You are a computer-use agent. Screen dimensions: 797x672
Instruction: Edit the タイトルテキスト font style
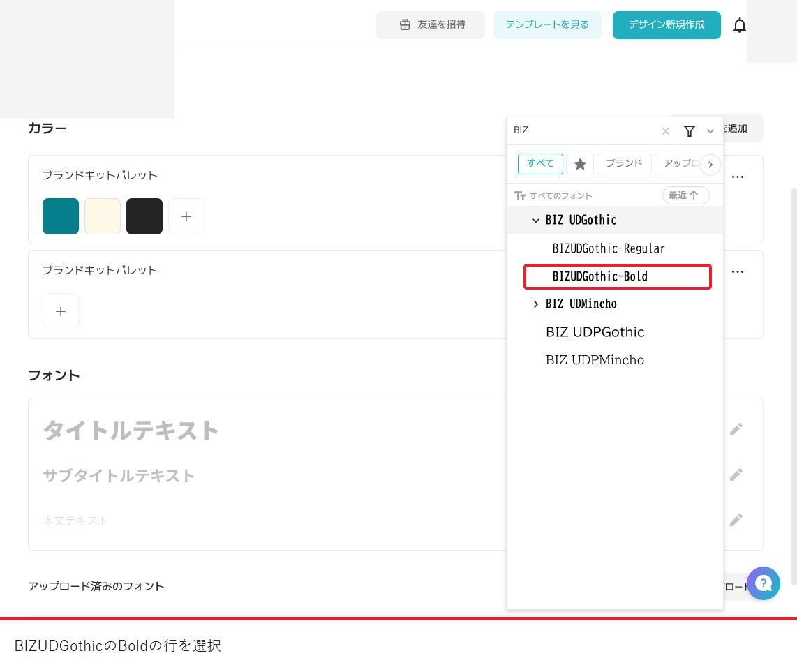pyautogui.click(x=736, y=430)
